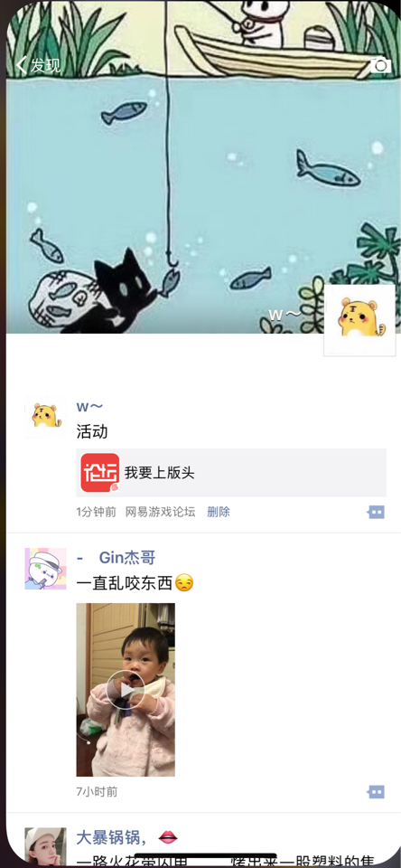Open the comment menu on the Gin杰哥 post
The image size is (401, 868).
(376, 792)
